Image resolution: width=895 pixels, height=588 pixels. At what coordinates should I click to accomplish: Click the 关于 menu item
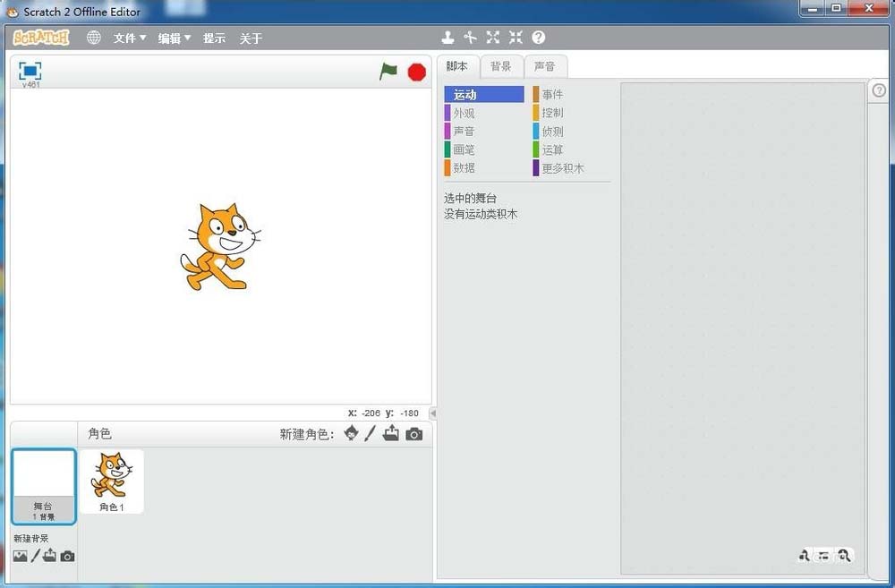pos(251,38)
